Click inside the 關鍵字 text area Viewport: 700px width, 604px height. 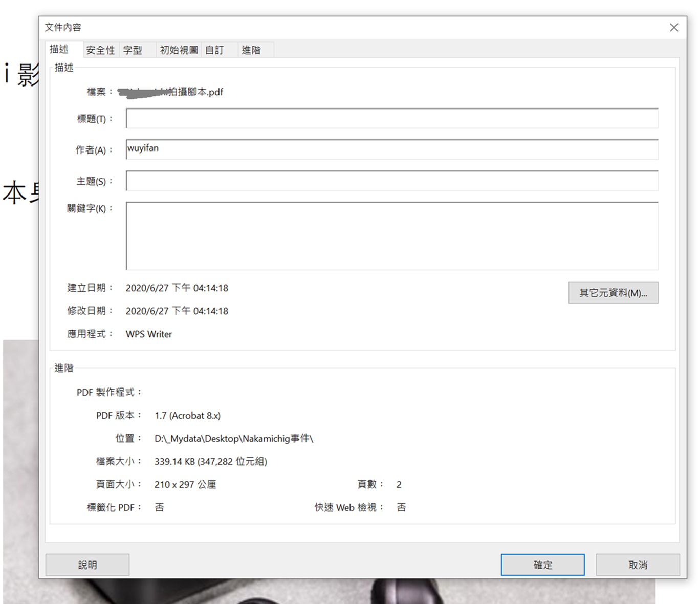pos(391,235)
